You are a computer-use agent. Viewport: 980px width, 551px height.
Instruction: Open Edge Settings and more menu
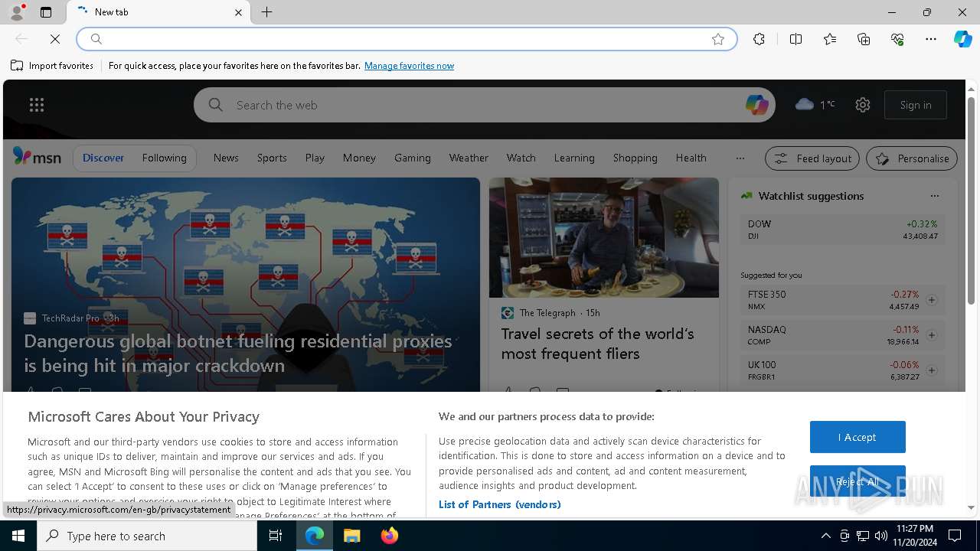[x=931, y=39]
